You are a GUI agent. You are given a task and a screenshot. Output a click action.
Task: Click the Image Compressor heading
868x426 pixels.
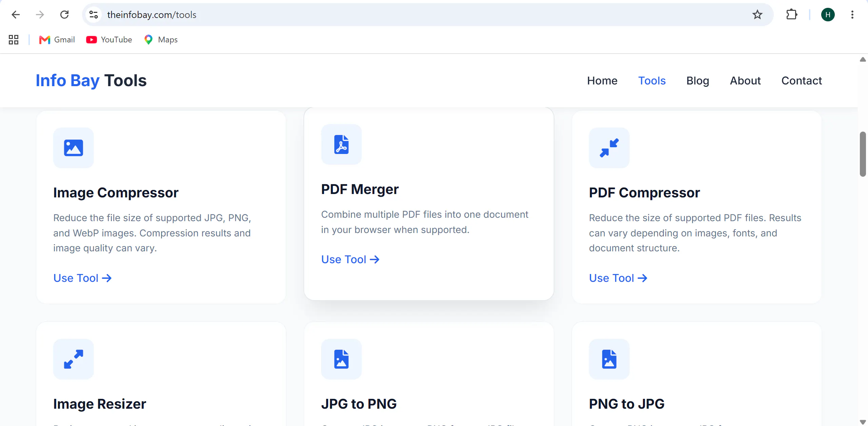(x=116, y=193)
